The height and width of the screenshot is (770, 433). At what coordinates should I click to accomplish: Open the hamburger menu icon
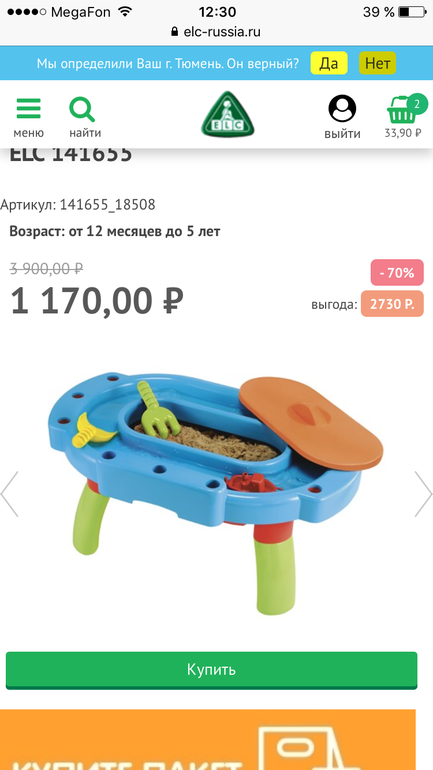point(28,109)
